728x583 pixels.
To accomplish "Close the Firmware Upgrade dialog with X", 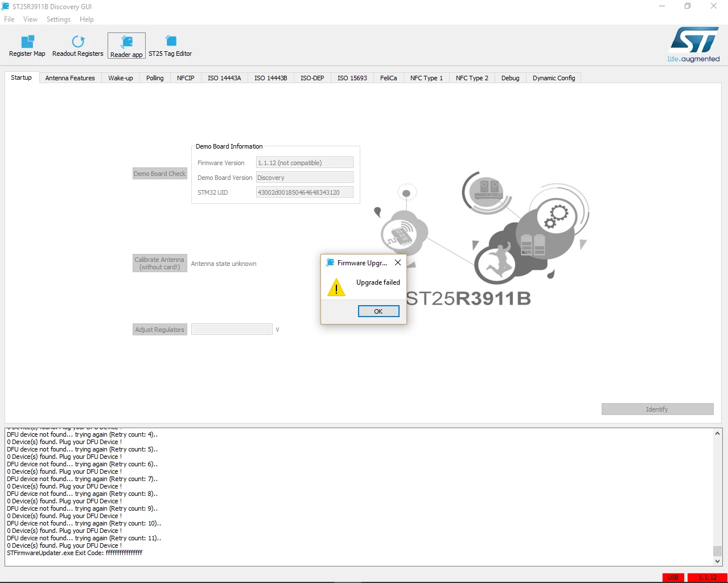I will pyautogui.click(x=398, y=262).
